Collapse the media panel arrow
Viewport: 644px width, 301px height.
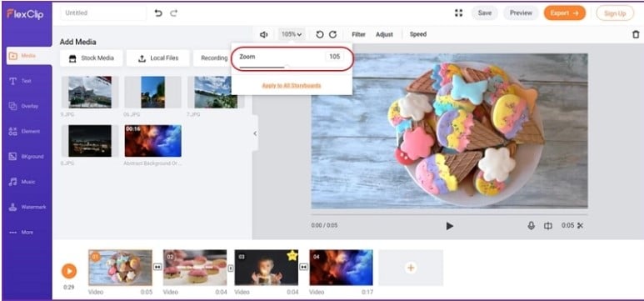tap(255, 133)
